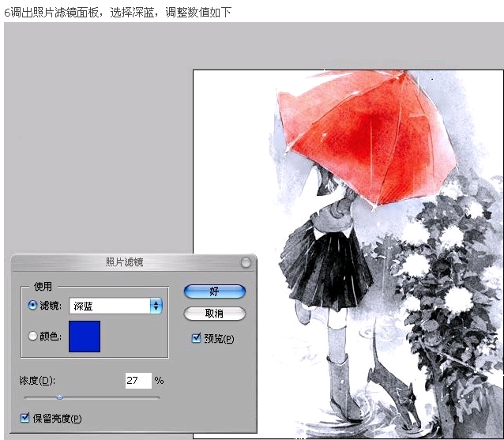Select the 滤镜 radio button

[32, 305]
